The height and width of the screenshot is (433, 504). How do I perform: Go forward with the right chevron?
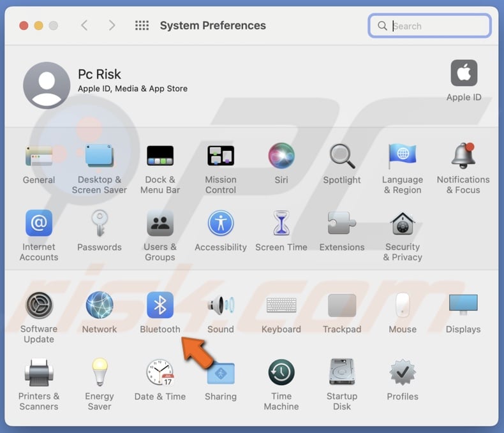pos(112,26)
